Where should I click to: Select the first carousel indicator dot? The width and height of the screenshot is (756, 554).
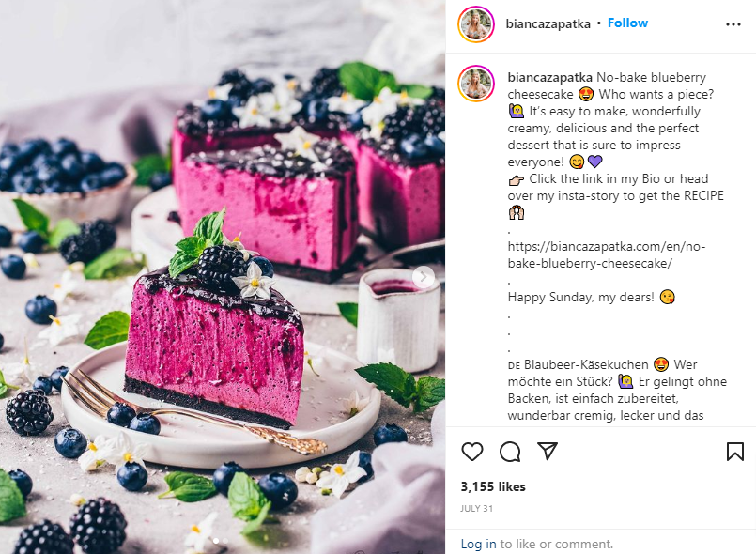point(216,541)
